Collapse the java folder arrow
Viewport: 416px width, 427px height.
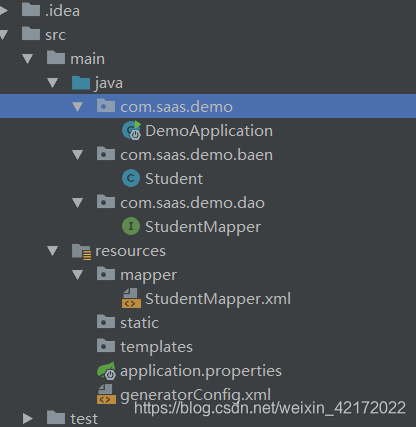[x=52, y=83]
